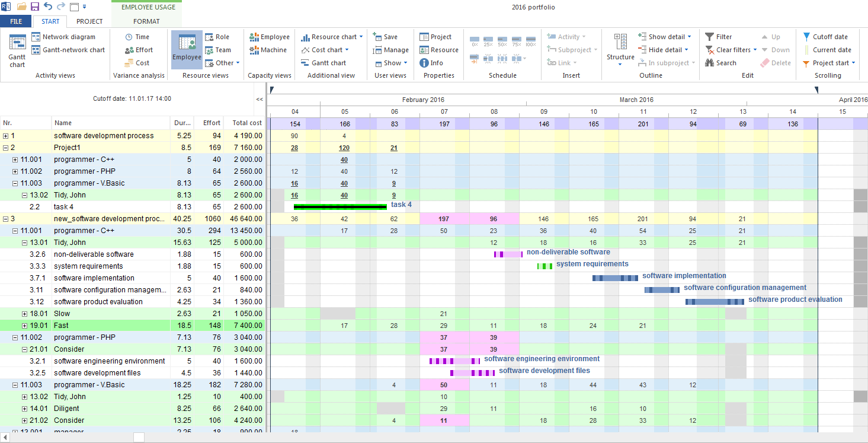
Task: Click the Name column header
Action: [x=111, y=123]
